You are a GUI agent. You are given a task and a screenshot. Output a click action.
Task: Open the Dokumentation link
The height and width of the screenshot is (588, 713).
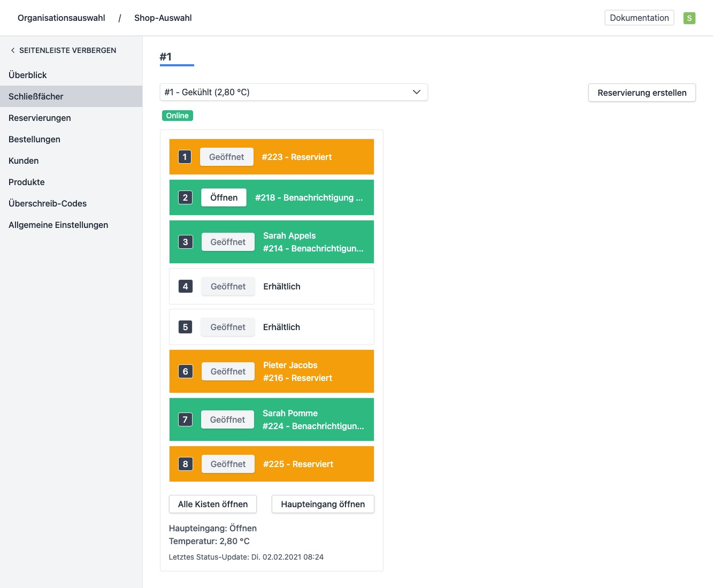pyautogui.click(x=639, y=18)
